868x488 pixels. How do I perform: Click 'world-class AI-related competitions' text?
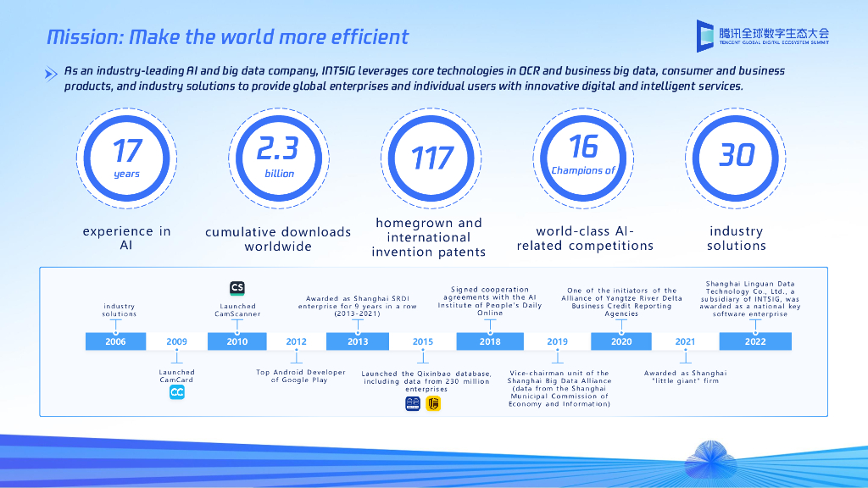585,238
